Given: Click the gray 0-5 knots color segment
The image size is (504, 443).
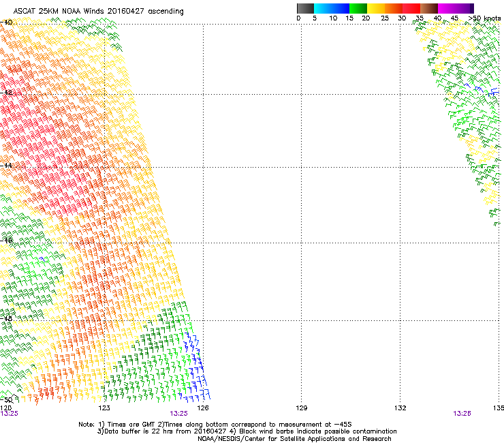Looking at the screenshot, I should pos(305,8).
